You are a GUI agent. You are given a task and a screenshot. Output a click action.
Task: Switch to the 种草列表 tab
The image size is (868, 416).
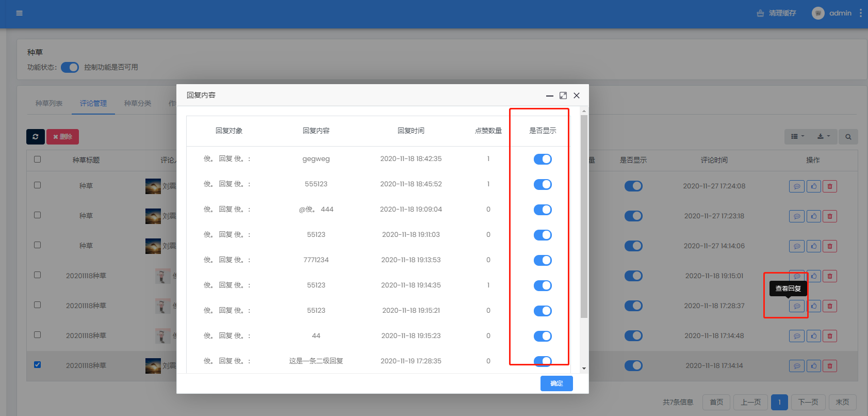tap(49, 103)
